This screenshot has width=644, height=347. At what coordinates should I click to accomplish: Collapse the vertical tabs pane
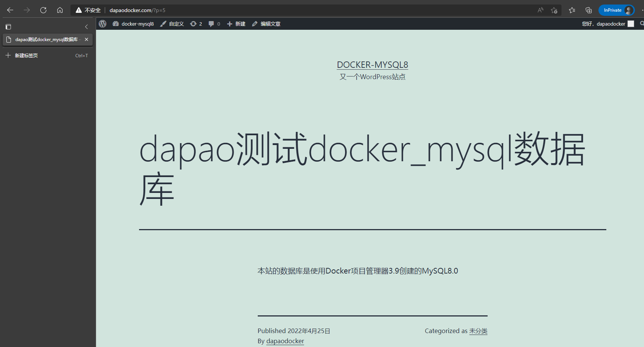click(x=86, y=27)
